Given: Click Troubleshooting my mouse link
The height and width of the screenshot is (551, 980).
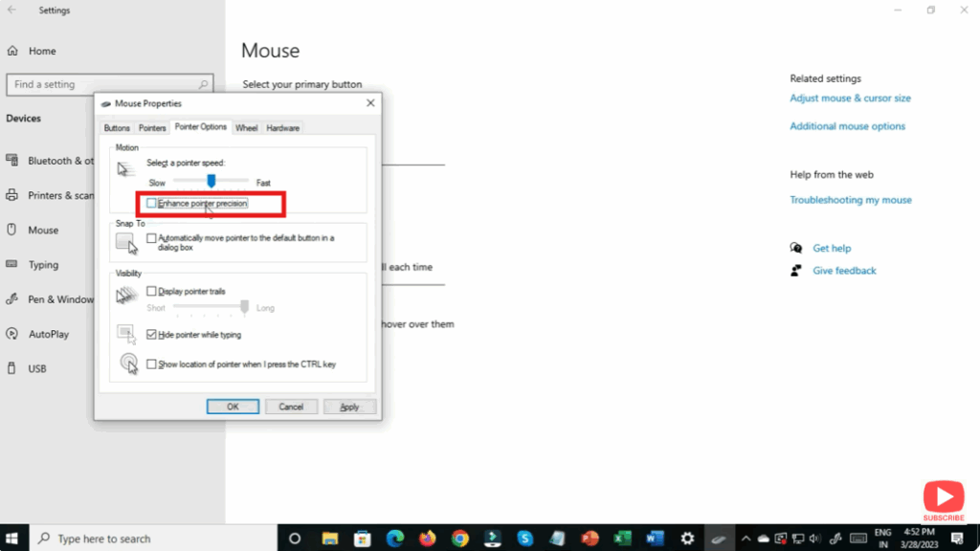Looking at the screenshot, I should [x=851, y=199].
